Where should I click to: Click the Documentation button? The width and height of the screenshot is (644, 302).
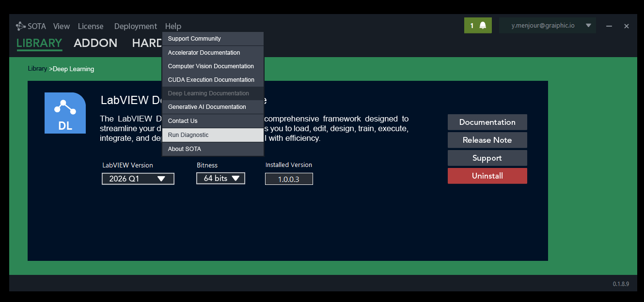[487, 122]
